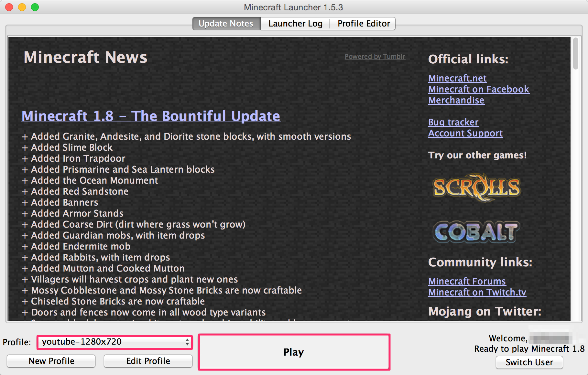
Task: Select the 'Added the Ocean Monument' text
Action: (x=90, y=180)
